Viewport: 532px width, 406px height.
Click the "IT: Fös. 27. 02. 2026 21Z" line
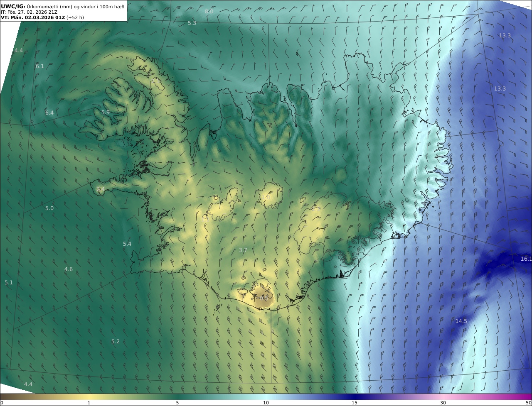click(x=29, y=12)
